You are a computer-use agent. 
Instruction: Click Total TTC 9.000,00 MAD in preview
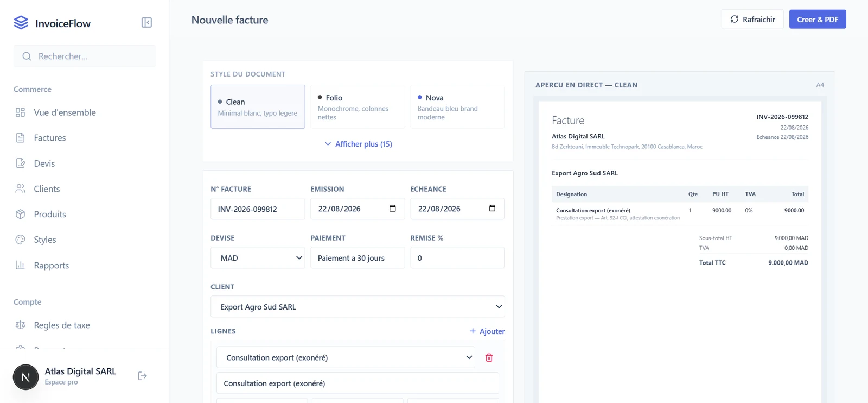pyautogui.click(x=754, y=263)
